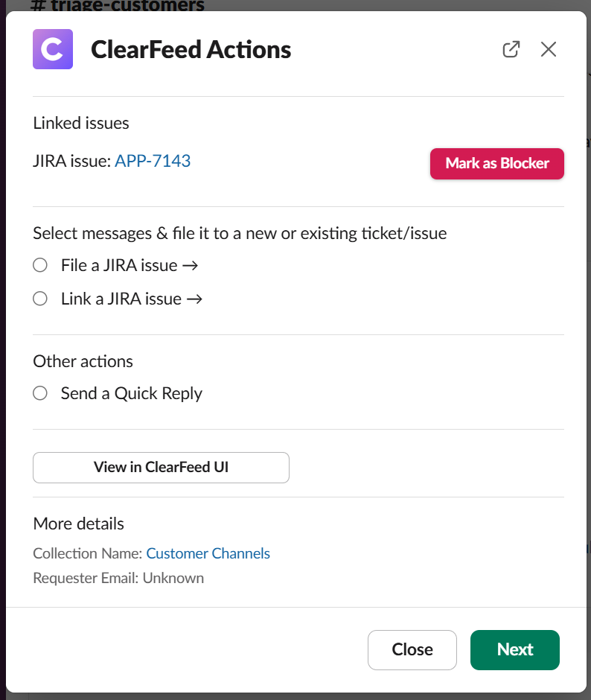Open the Customer Channels collection link

(208, 553)
